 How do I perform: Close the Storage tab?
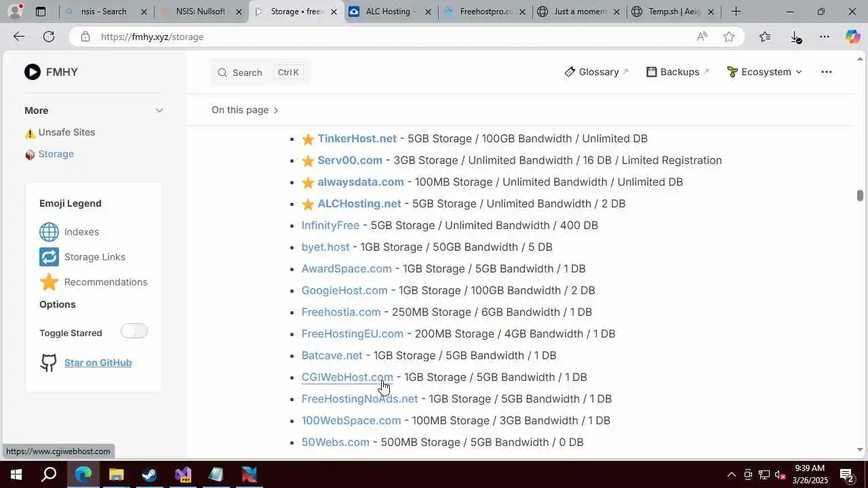333,12
